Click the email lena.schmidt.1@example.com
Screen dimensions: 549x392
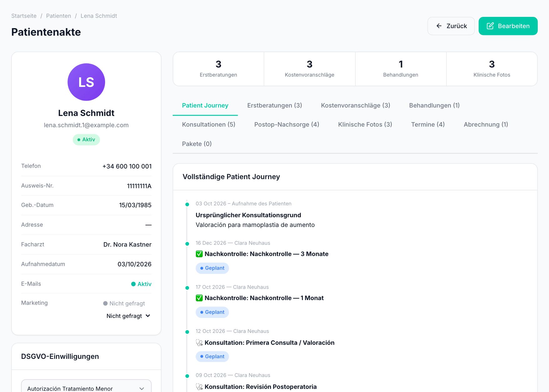coord(86,125)
